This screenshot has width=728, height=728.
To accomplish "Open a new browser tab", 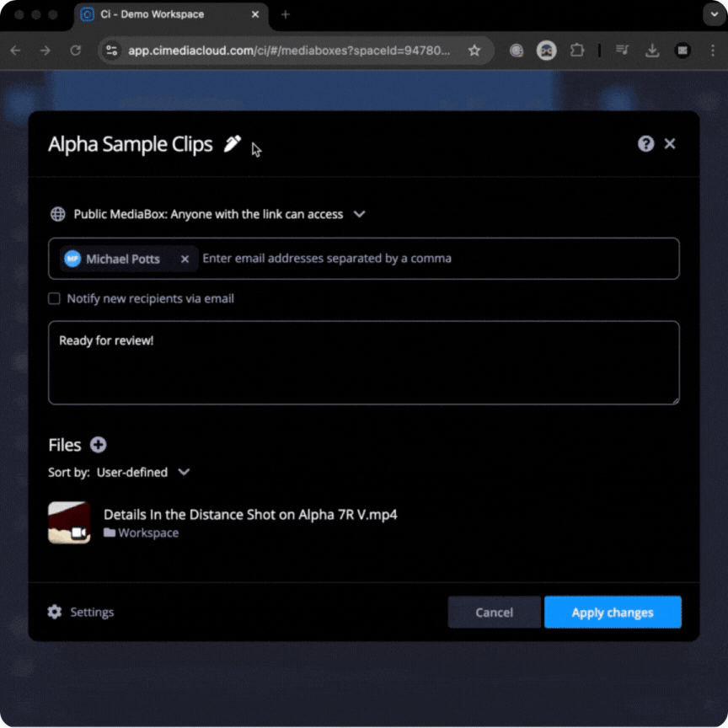I will pos(286,14).
